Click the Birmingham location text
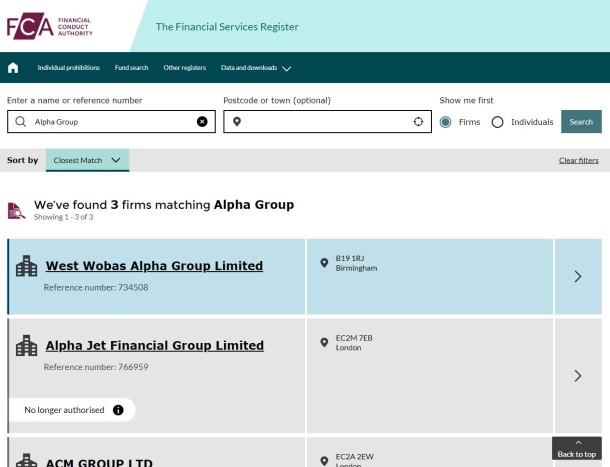The height and width of the screenshot is (467, 610). pyautogui.click(x=356, y=268)
